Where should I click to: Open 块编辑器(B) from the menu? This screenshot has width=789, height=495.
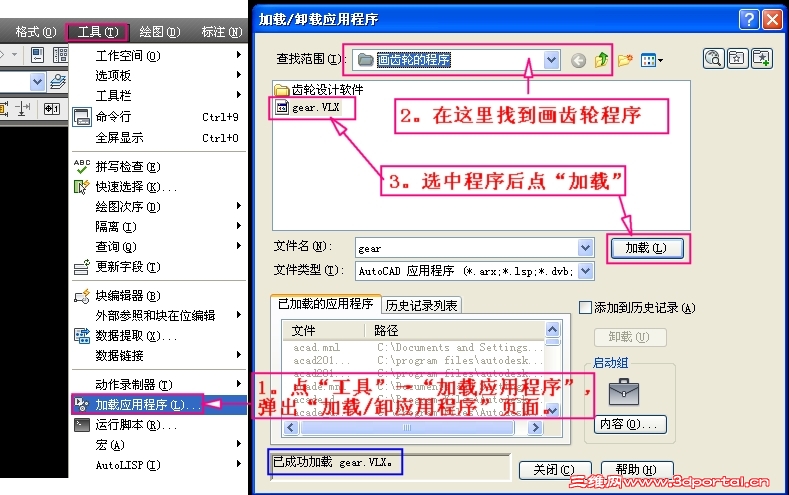point(159,296)
